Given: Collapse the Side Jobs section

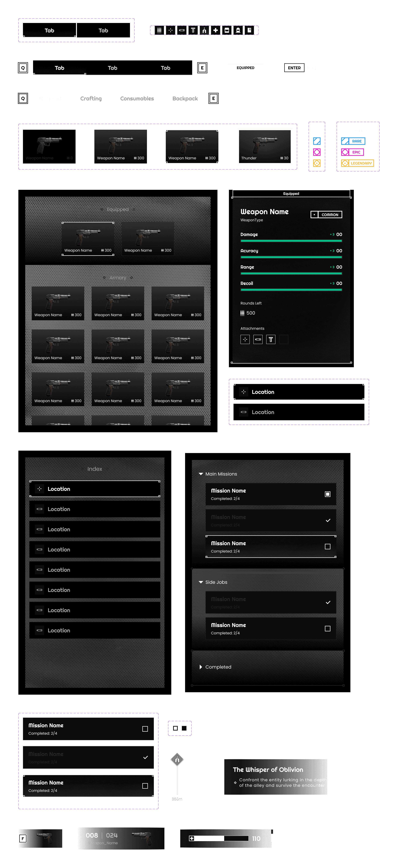Looking at the screenshot, I should (x=201, y=582).
